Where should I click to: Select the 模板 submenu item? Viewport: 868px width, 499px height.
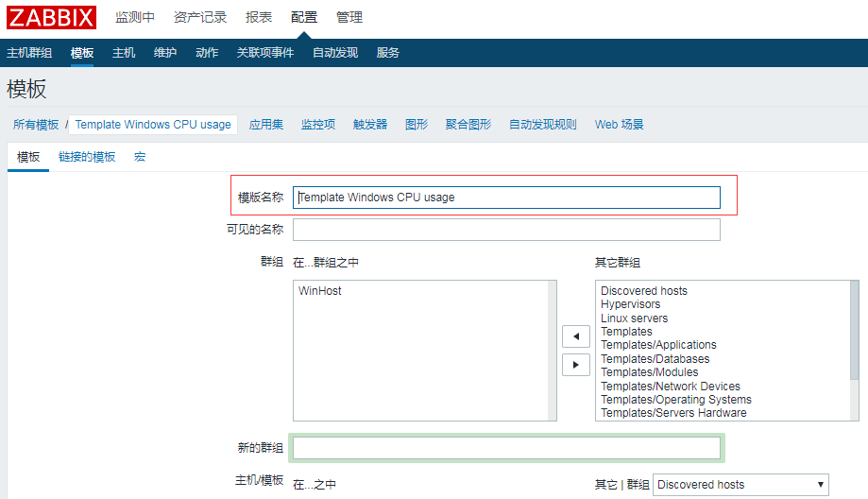pos(82,53)
